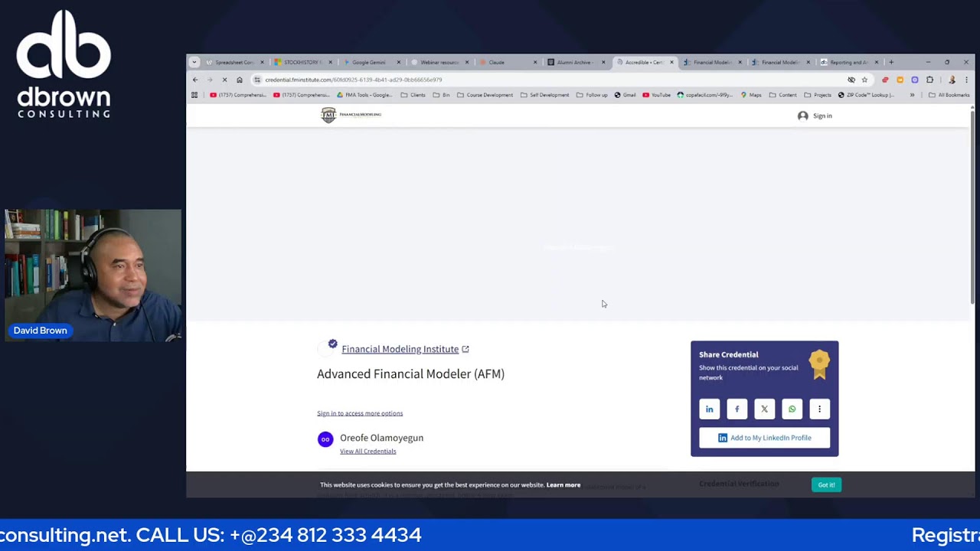The image size is (980, 551).
Task: Open All Bookmarks folder
Action: point(949,95)
